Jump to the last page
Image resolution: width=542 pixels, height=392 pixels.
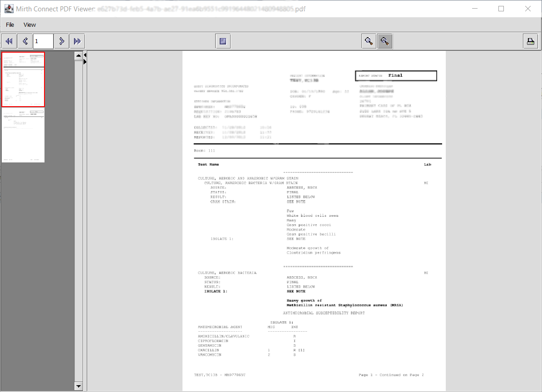[77, 41]
